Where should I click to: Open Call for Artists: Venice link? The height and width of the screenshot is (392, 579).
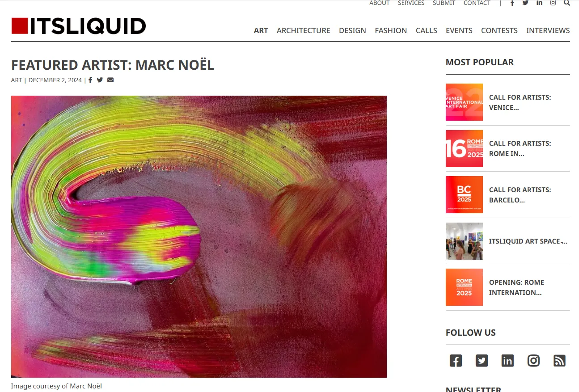point(520,102)
